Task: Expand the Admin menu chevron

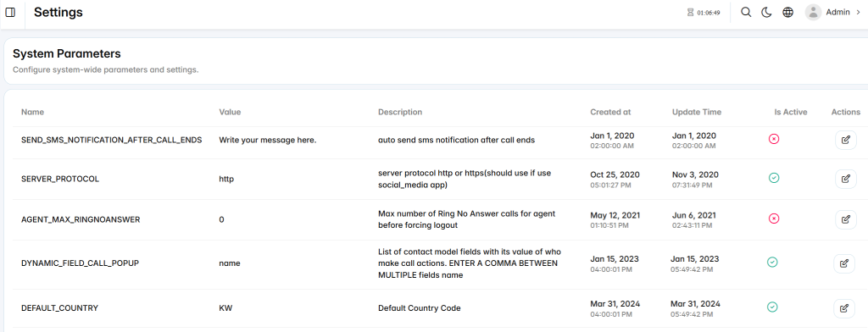Action: (x=858, y=12)
